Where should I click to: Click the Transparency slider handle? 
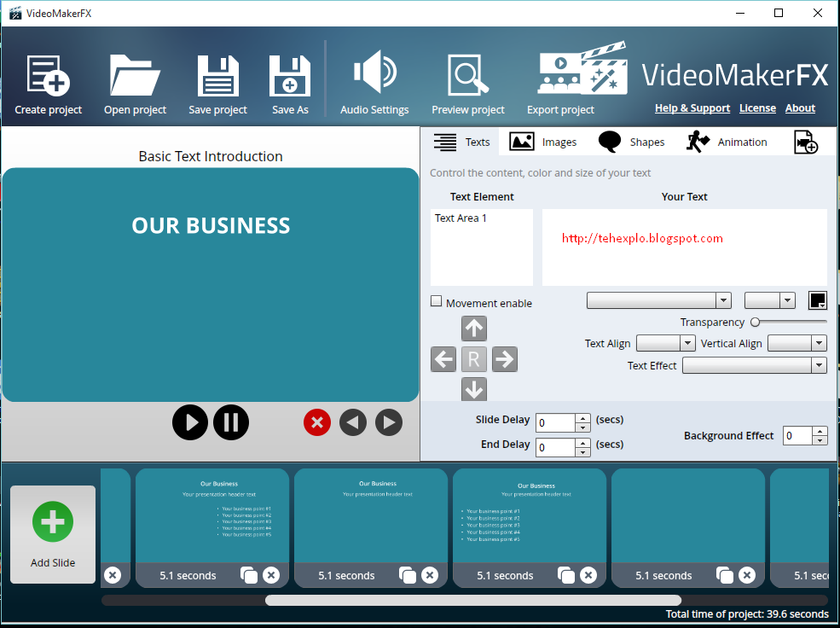[756, 322]
